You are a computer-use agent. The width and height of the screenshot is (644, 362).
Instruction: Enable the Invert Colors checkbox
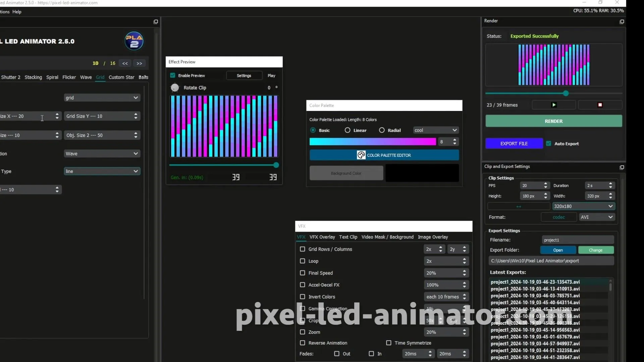click(303, 297)
